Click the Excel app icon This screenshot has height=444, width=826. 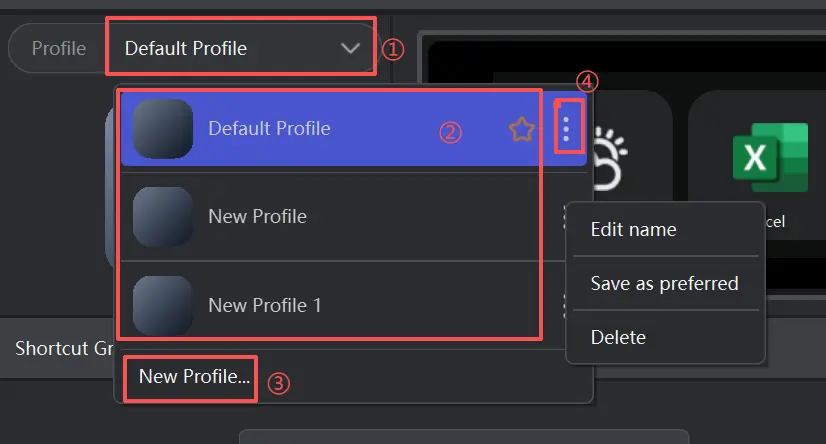pos(770,157)
